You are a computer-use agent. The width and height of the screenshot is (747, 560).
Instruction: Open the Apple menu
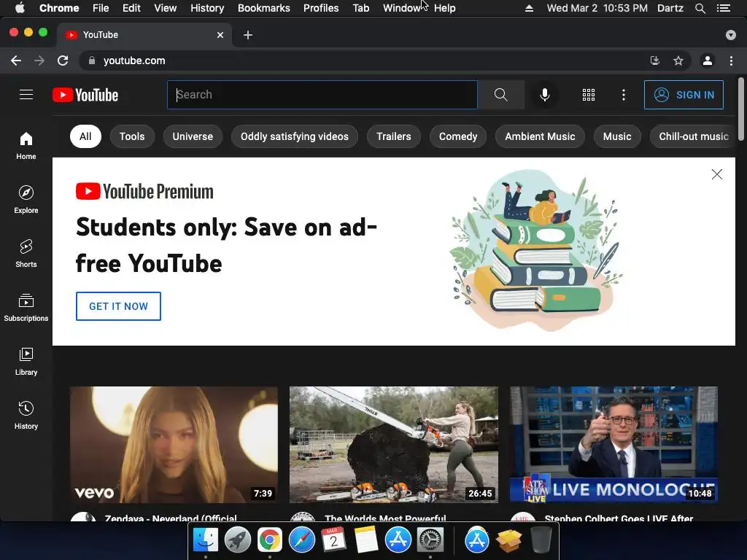click(x=20, y=8)
